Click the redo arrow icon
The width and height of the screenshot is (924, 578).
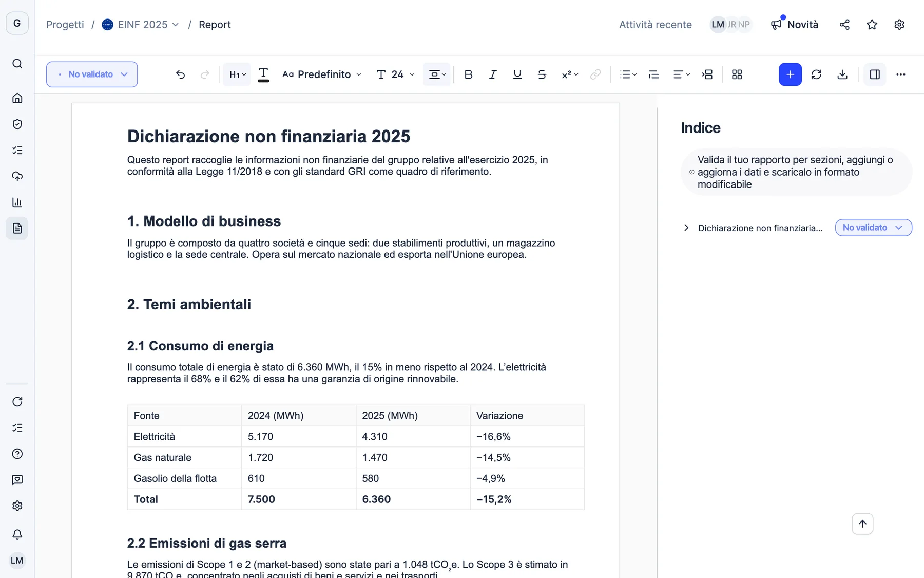click(x=205, y=74)
